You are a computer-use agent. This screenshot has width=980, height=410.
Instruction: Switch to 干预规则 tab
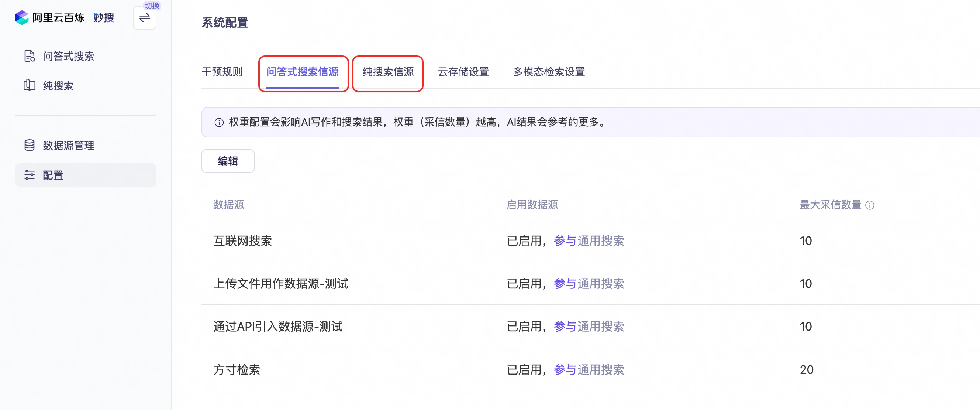click(222, 72)
